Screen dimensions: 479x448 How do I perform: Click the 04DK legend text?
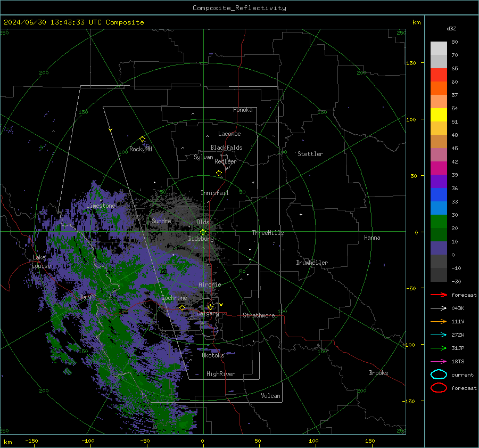click(458, 308)
